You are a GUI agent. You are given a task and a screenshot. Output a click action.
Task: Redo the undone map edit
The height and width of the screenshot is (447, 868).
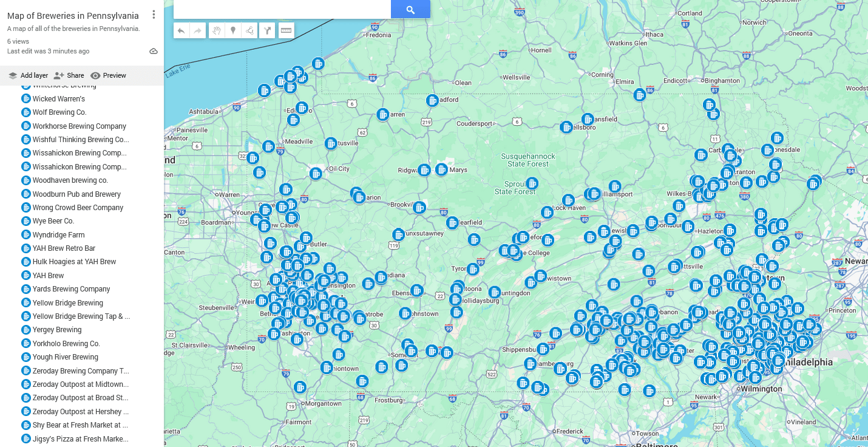pyautogui.click(x=198, y=30)
